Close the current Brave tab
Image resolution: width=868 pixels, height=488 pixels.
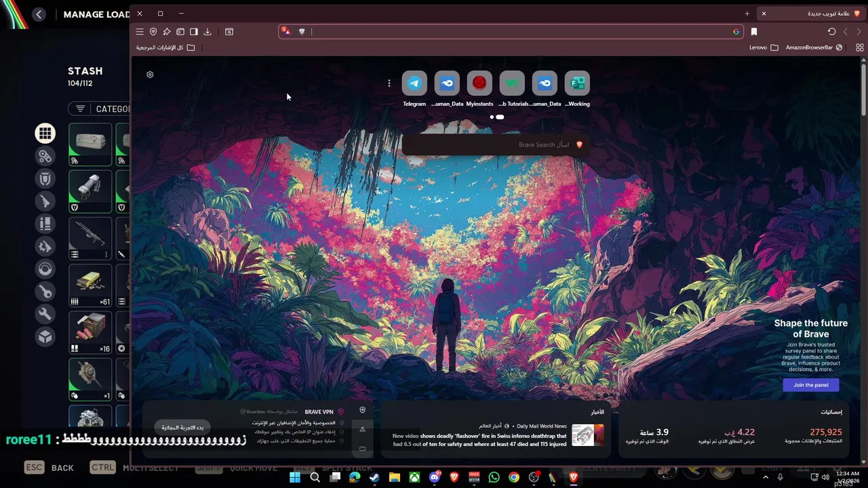[x=764, y=14]
